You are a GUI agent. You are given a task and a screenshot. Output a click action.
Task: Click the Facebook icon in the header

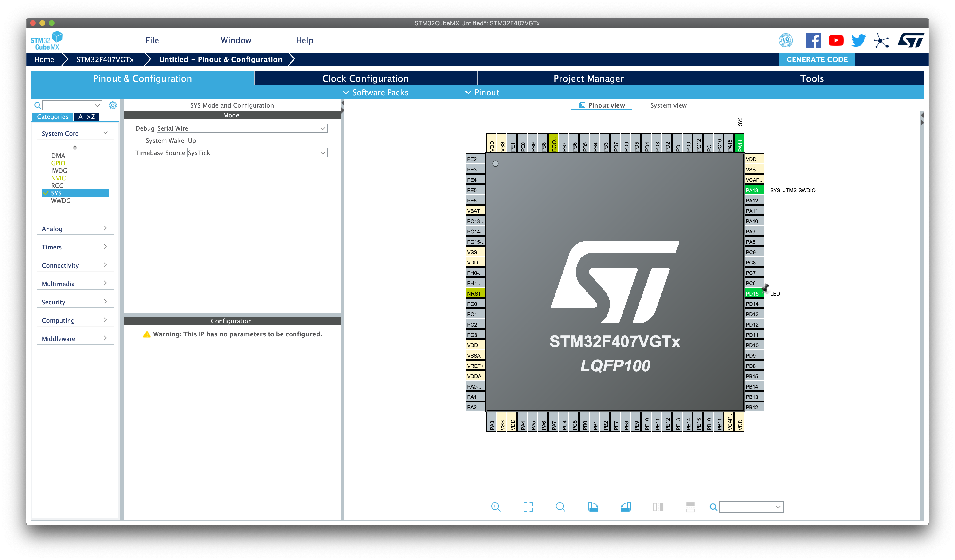(x=813, y=41)
